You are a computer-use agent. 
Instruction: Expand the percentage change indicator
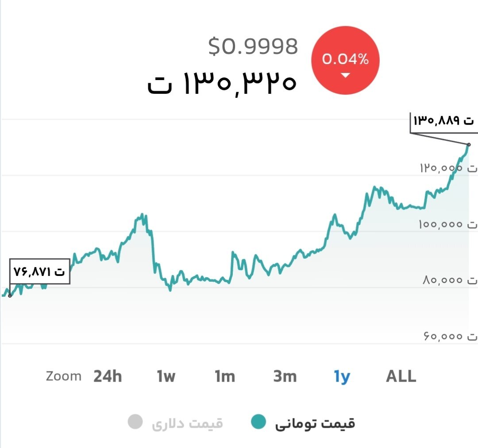(345, 60)
